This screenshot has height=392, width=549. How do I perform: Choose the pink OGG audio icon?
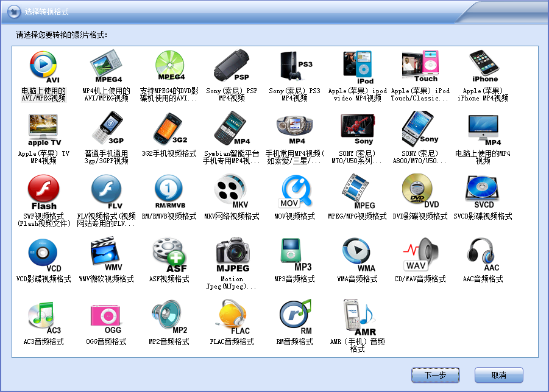[107, 318]
